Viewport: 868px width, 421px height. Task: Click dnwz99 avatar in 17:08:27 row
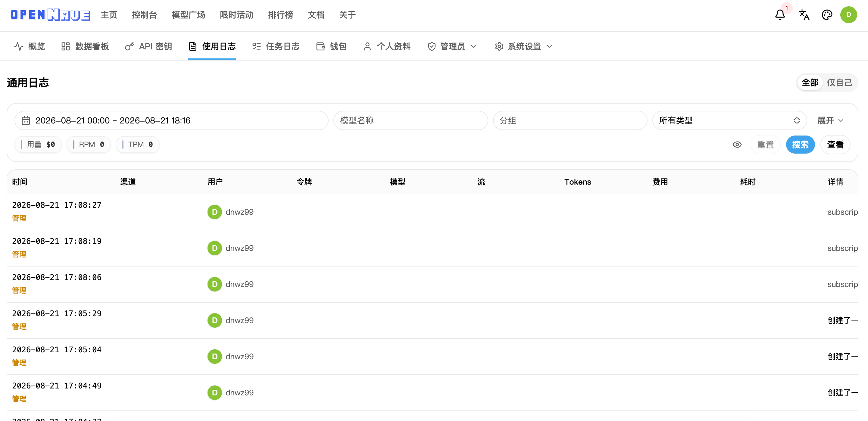215,212
